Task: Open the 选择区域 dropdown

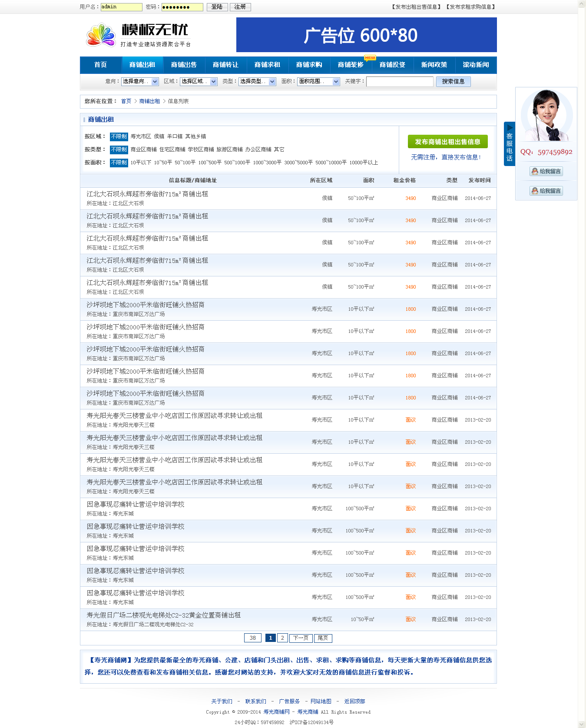Action: click(199, 81)
